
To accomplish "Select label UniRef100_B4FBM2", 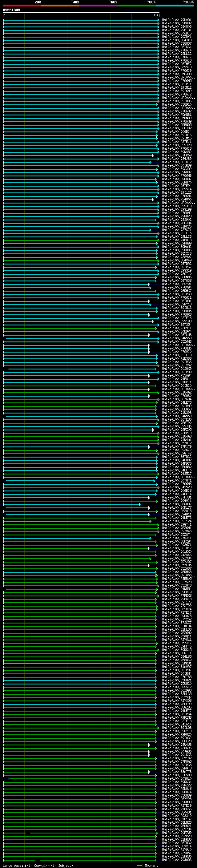I will coord(177,460).
